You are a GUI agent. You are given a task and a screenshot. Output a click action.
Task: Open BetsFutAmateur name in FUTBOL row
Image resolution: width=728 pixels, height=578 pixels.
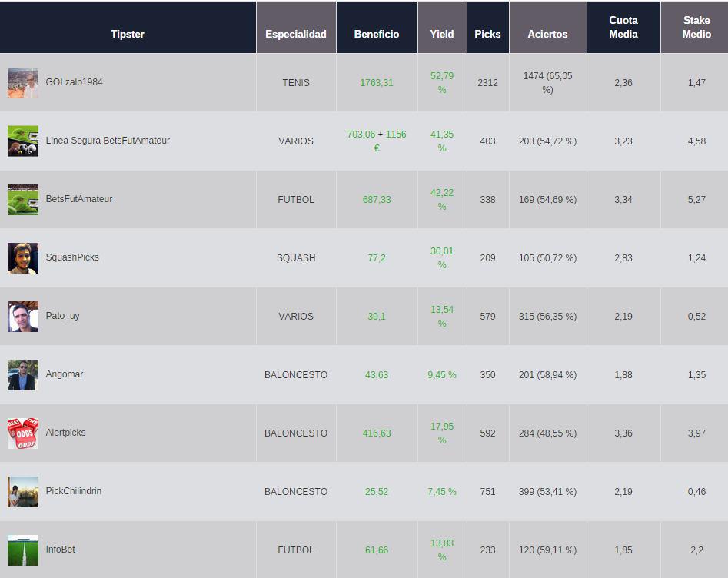pos(79,199)
